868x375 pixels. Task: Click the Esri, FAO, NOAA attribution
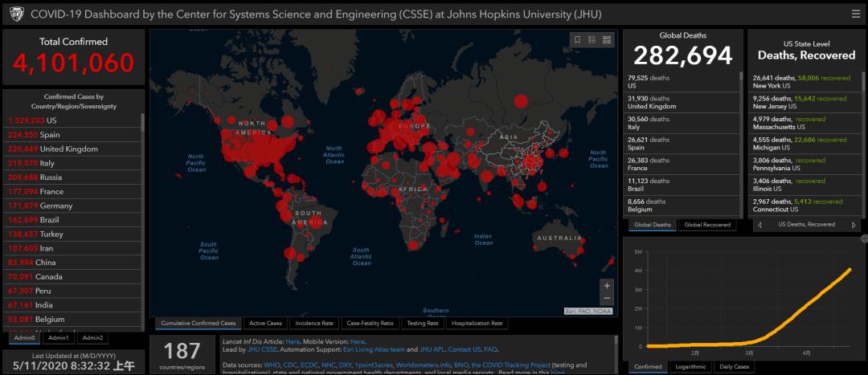coord(589,312)
